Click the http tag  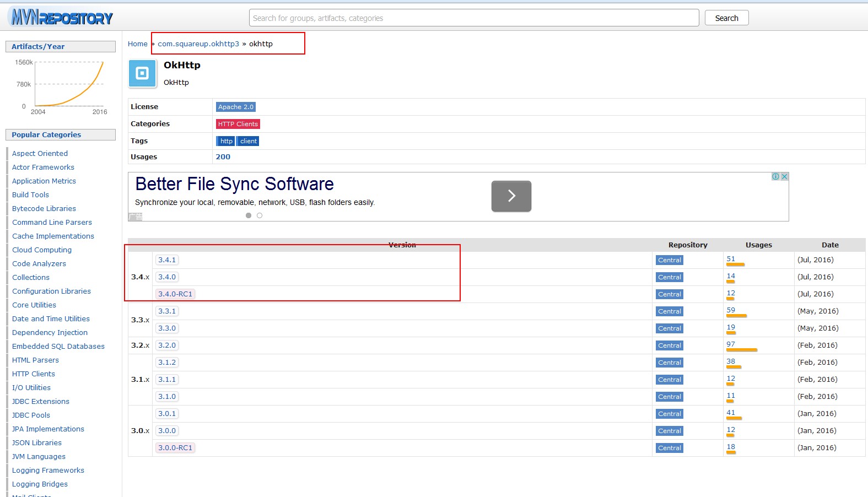[226, 141]
